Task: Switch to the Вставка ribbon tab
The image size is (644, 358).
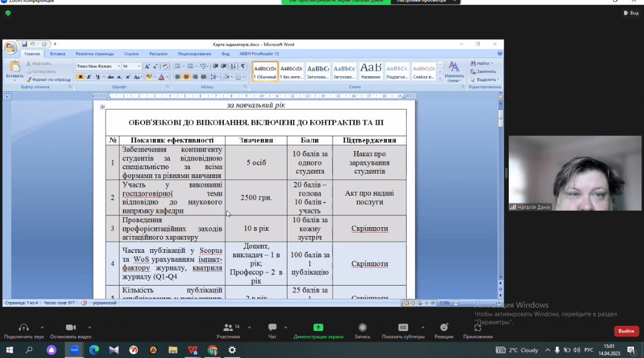Action: tap(57, 54)
